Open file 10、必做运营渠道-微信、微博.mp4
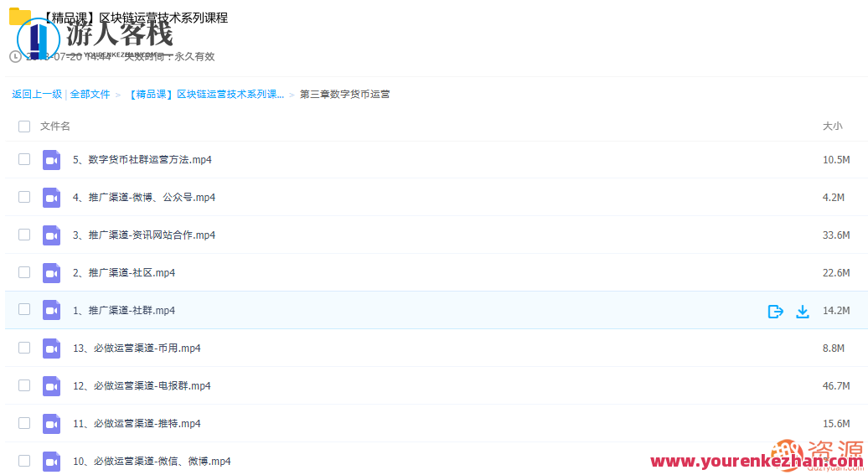Viewport: 868px width, 475px height. (152, 461)
